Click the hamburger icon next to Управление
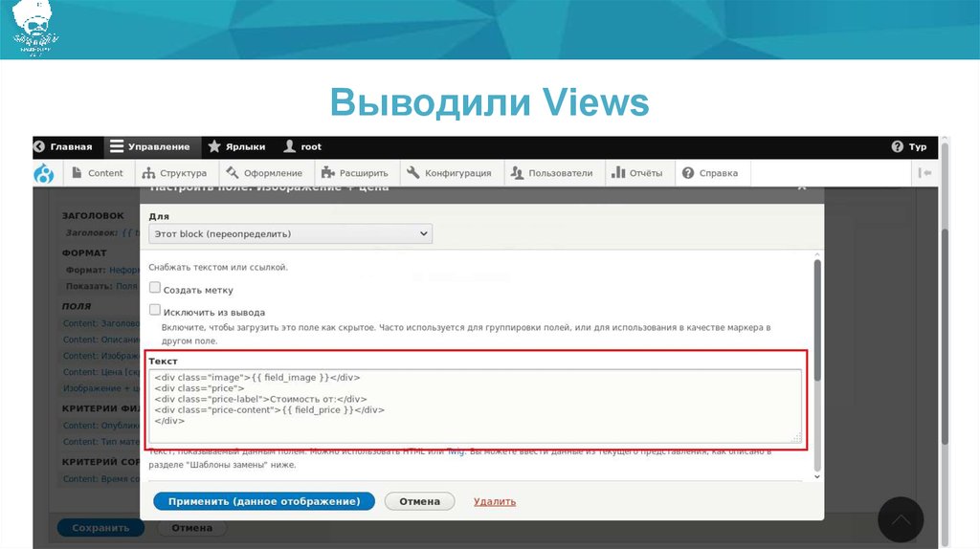This screenshot has width=980, height=549. click(116, 146)
